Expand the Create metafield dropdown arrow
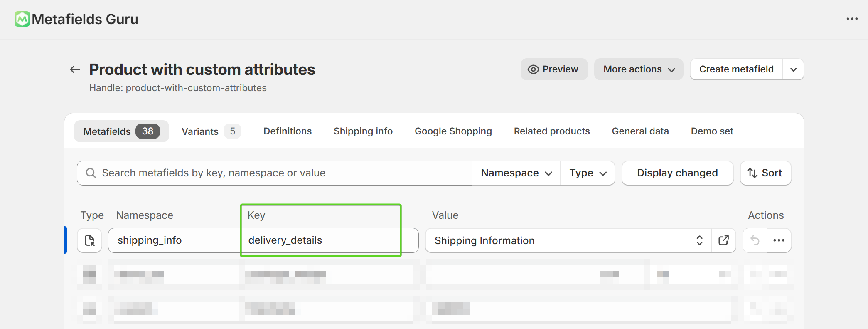Image resolution: width=868 pixels, height=329 pixels. [793, 69]
